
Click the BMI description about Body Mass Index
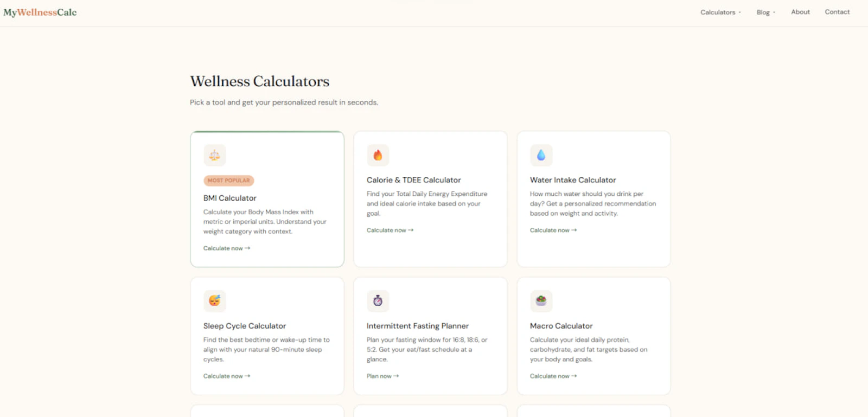point(265,222)
